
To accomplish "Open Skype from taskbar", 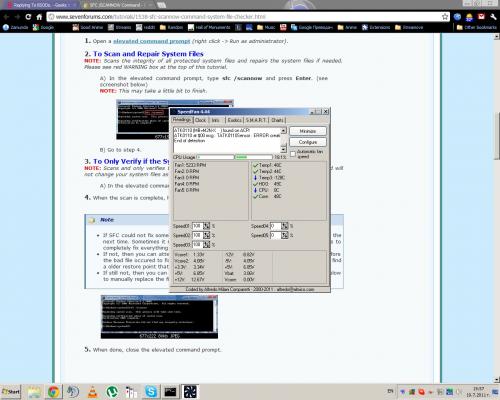I will pyautogui.click(x=151, y=392).
